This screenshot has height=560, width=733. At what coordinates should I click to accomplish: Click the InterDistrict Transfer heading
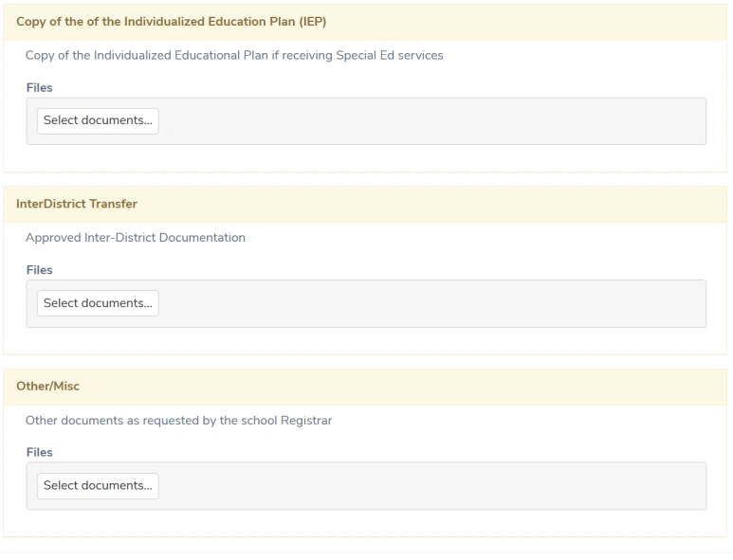point(77,204)
